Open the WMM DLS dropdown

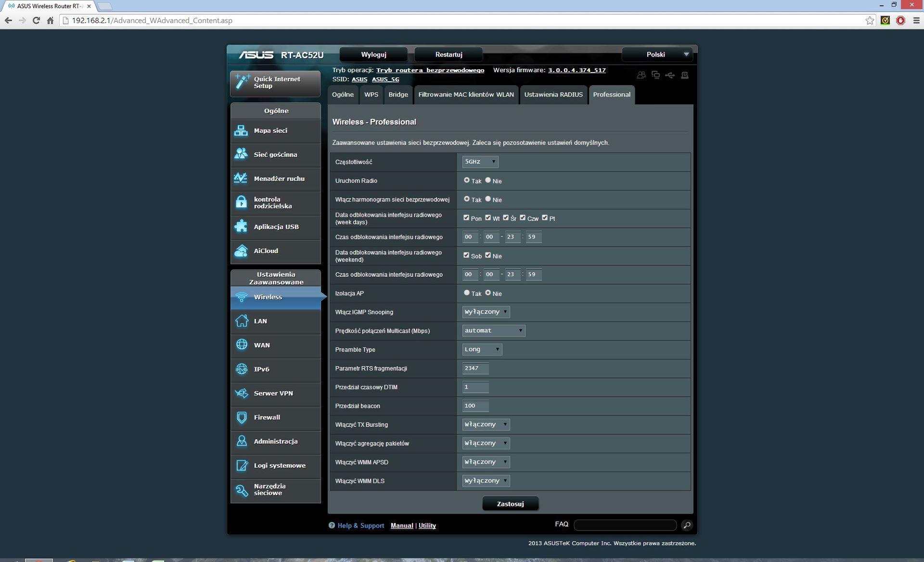pyautogui.click(x=486, y=481)
